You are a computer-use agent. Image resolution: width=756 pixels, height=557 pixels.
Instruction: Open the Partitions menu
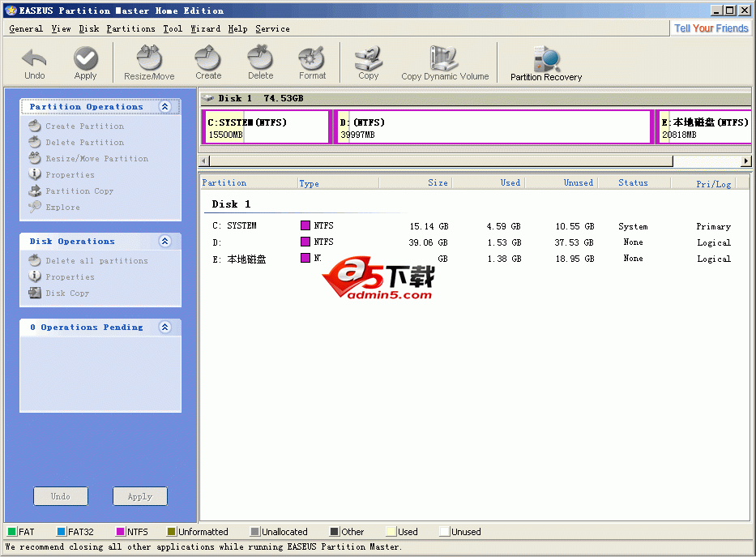(x=130, y=28)
